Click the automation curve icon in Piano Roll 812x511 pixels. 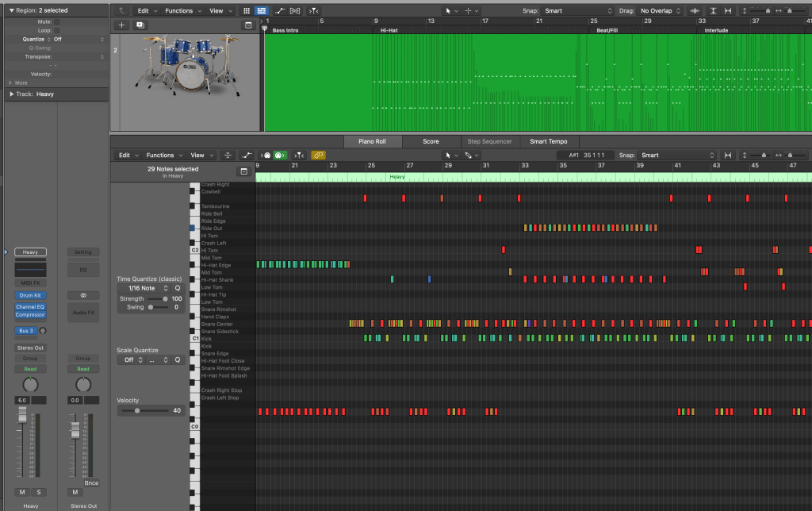click(247, 156)
